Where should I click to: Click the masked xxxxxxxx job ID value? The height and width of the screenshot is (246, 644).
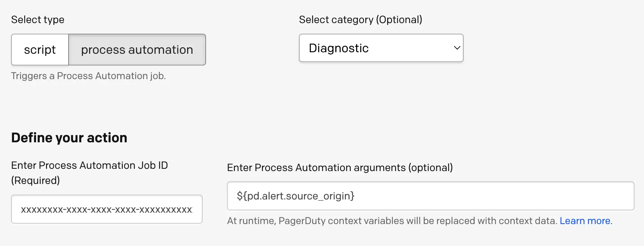106,210
